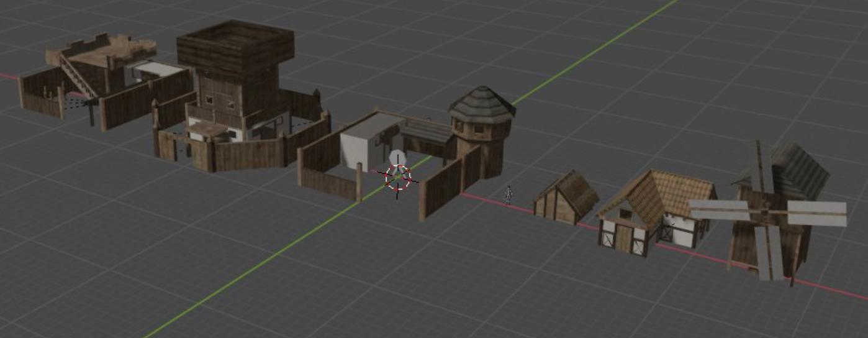Select the round wooden tower body
This screenshot has height=338, width=868.
pos(484,149)
